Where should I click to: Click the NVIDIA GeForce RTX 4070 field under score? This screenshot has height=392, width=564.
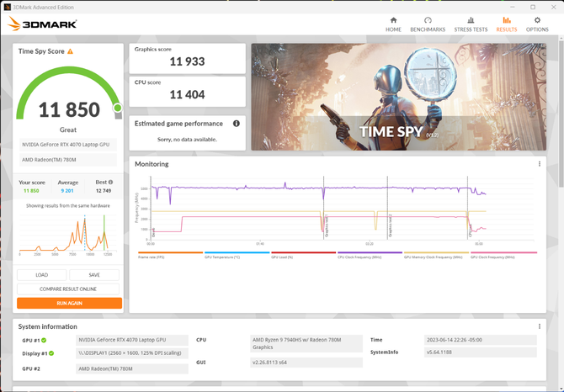point(68,145)
